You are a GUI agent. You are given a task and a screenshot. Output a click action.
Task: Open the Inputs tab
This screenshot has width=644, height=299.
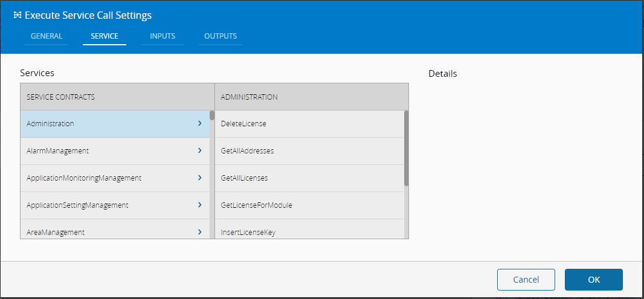(163, 36)
